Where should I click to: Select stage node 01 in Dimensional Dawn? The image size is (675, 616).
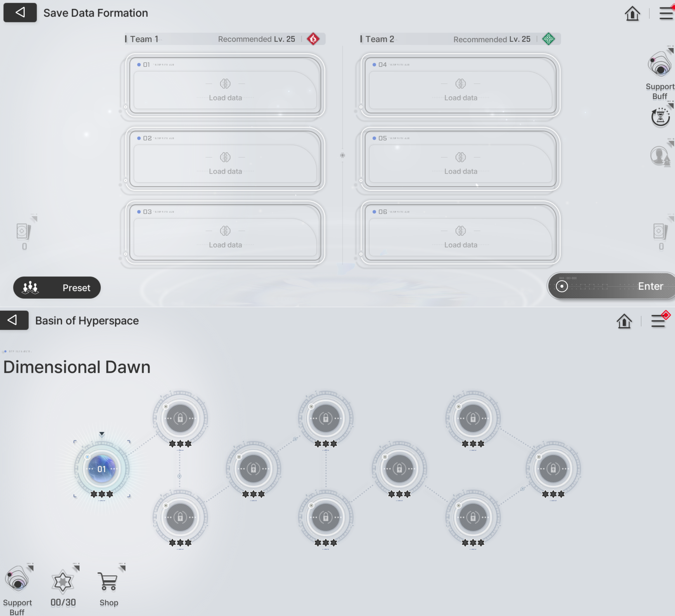(x=101, y=469)
